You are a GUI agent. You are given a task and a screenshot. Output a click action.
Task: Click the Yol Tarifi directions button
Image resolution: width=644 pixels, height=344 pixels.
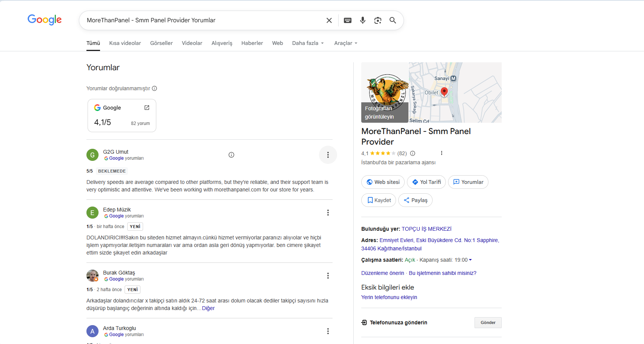[x=426, y=182]
